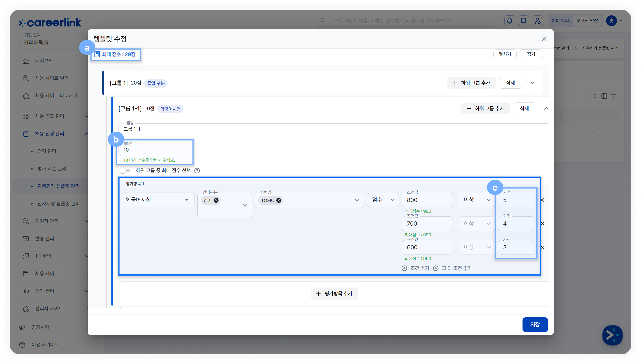Open the 언어구분 dropdown
The height and width of the screenshot is (364, 641).
pos(224,205)
